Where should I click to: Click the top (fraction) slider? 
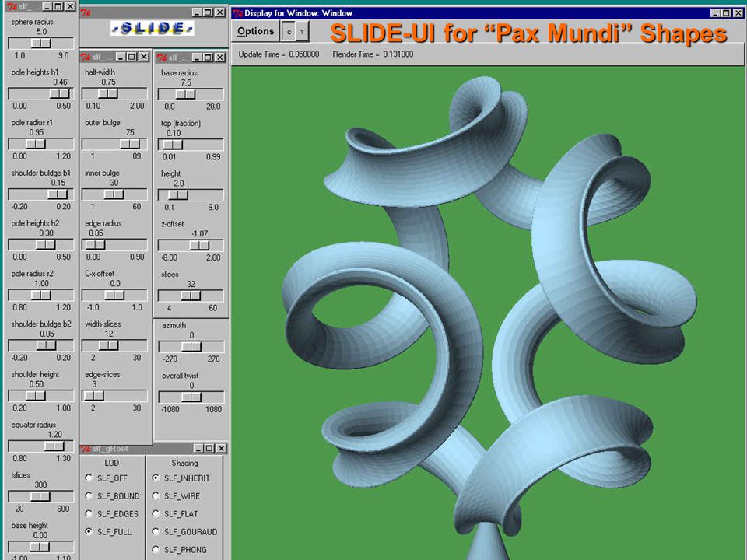[x=191, y=145]
